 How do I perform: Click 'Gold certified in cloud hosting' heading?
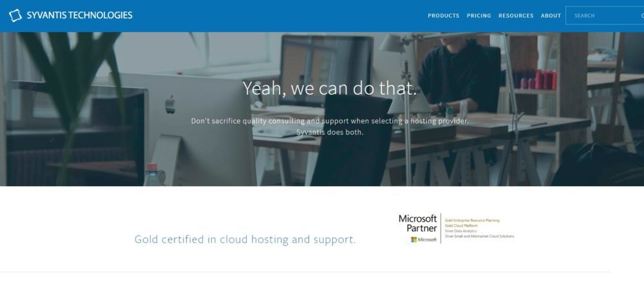click(245, 240)
